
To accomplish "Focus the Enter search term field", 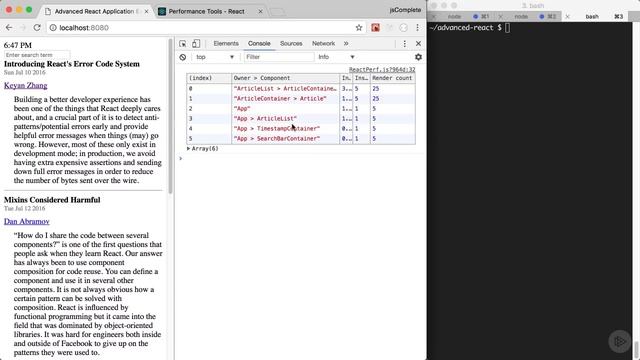I will [37, 55].
